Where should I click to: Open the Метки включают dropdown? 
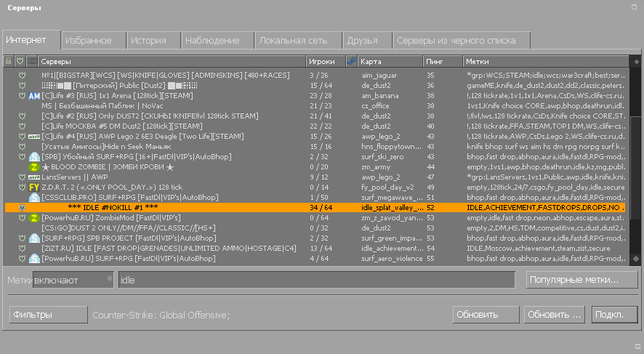click(73, 280)
